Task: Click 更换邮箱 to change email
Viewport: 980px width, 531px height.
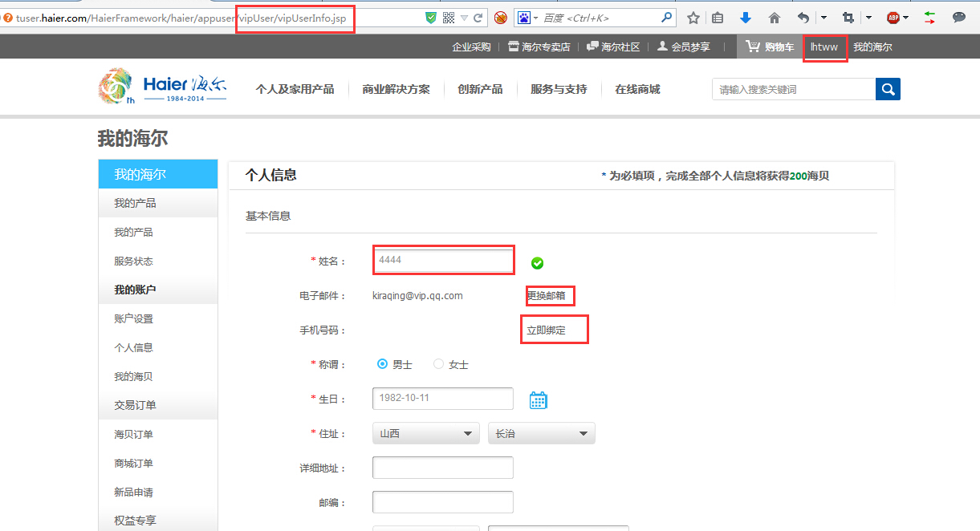Action: click(x=547, y=296)
